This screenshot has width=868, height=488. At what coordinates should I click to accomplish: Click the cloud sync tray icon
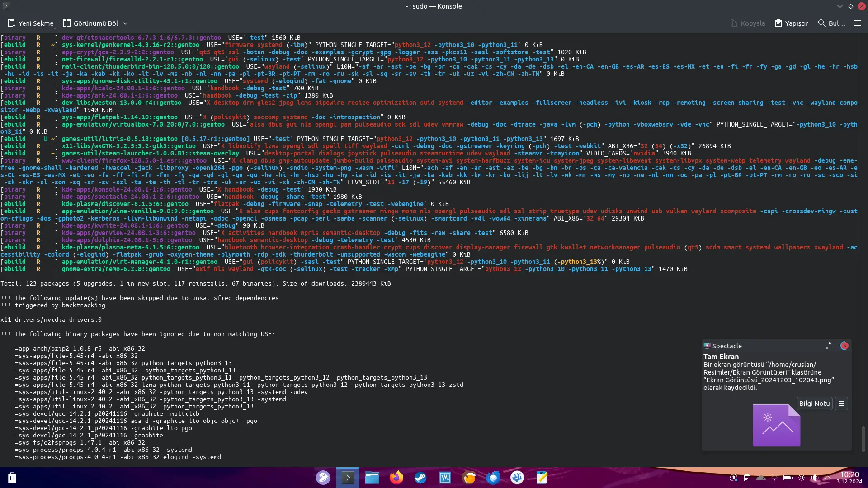(x=761, y=478)
